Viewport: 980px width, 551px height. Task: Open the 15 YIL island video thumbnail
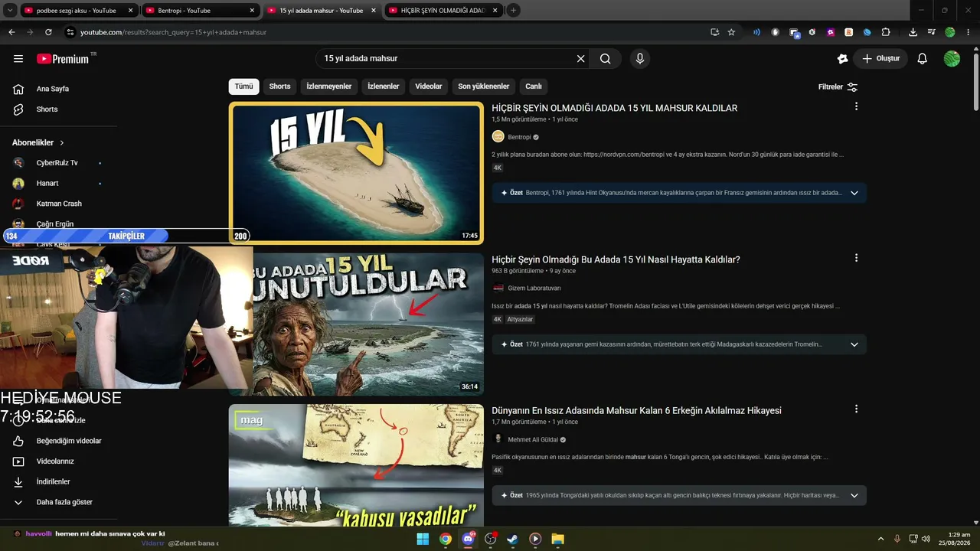pyautogui.click(x=357, y=173)
